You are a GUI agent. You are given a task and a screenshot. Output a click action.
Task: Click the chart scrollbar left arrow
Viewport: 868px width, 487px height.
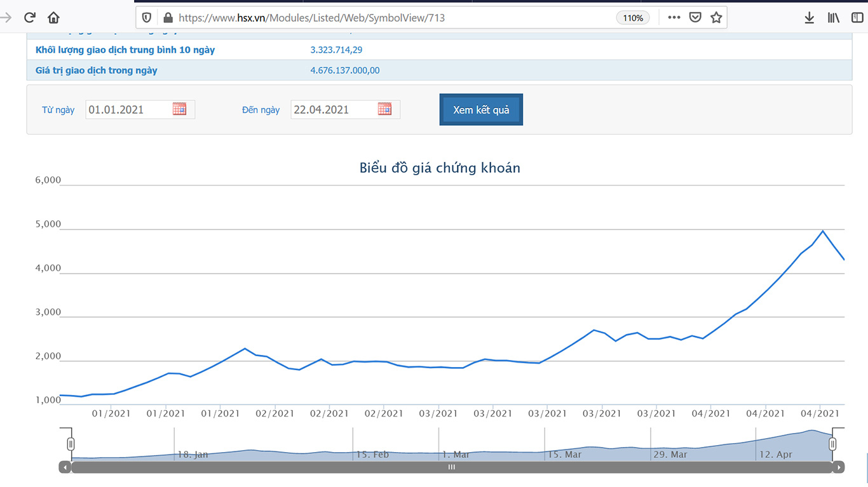coord(65,467)
